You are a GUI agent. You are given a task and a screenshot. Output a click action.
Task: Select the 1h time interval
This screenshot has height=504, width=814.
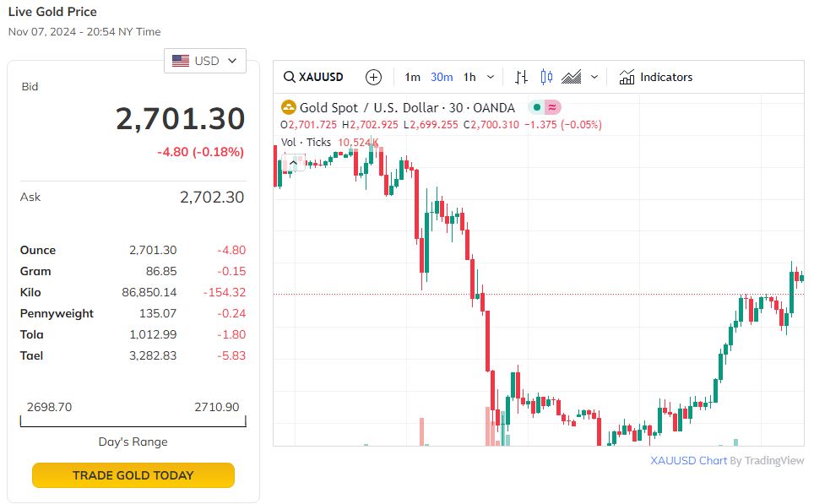469,77
